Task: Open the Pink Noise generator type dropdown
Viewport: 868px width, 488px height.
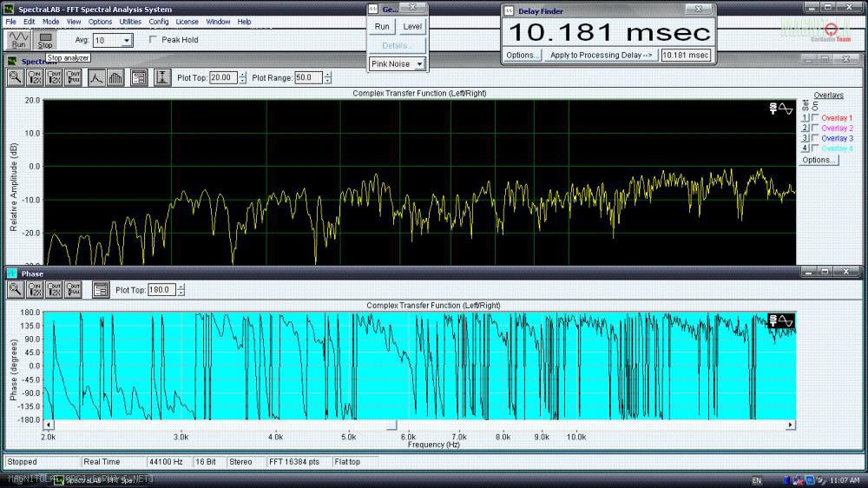Action: pos(419,63)
